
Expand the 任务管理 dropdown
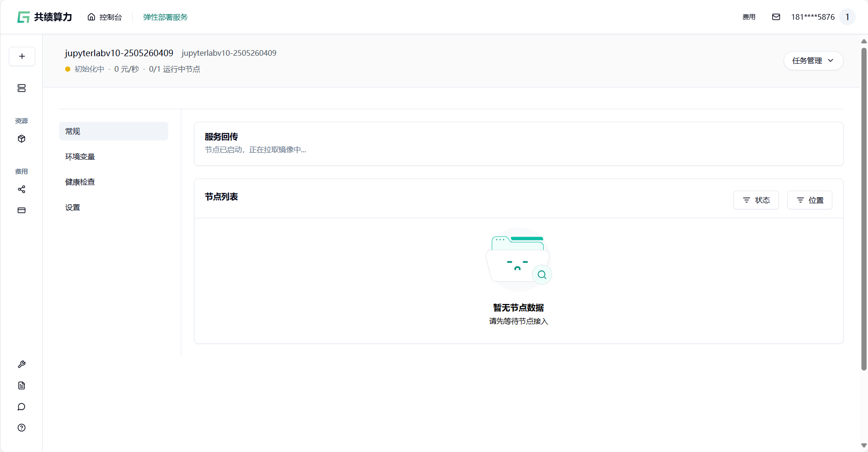click(813, 61)
